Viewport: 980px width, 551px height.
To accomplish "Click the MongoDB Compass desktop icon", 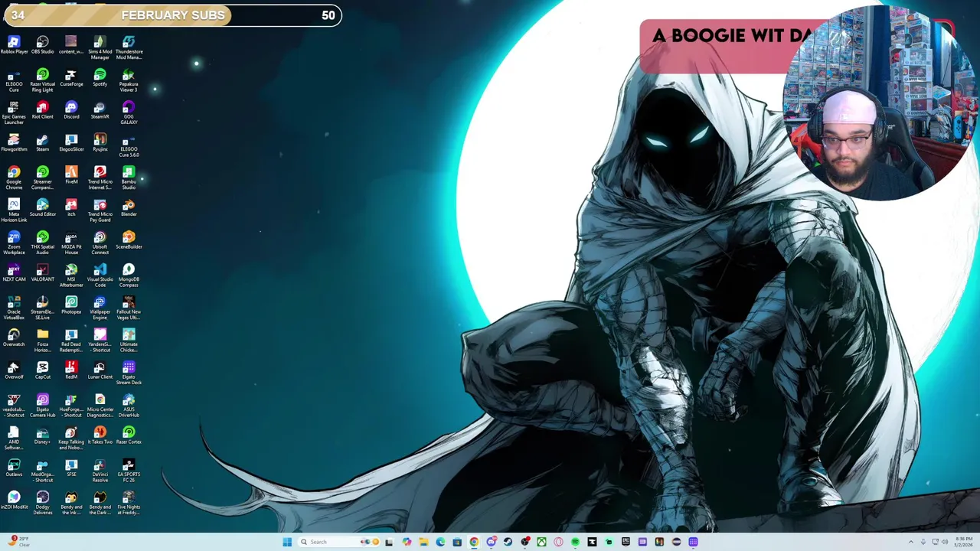I will click(x=129, y=275).
